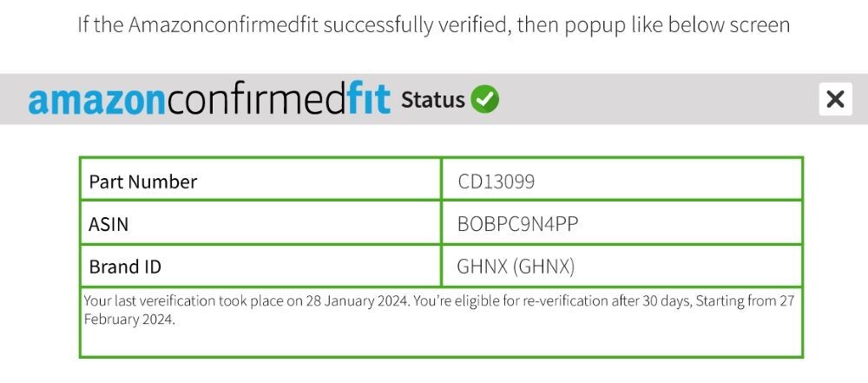Screen dimensions: 868x383
Task: Click the bold 'Status' label
Action: [x=432, y=100]
